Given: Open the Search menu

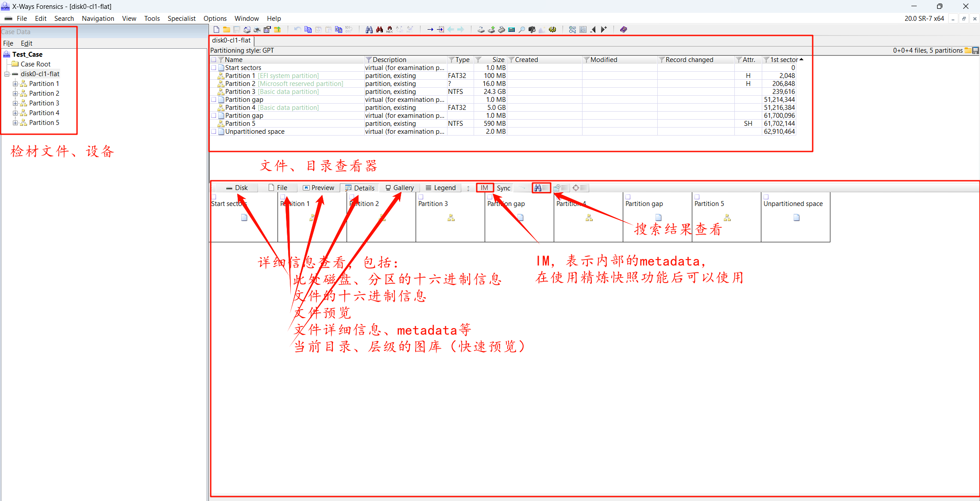Looking at the screenshot, I should [x=64, y=19].
